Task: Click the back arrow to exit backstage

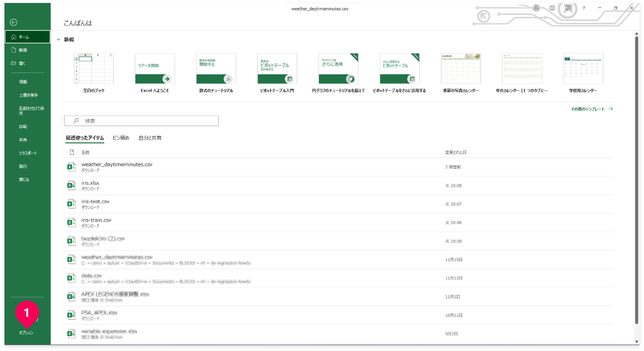Action: click(x=13, y=22)
